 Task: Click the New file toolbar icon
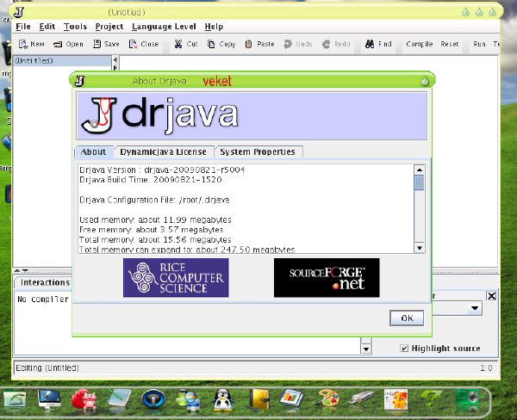23,44
